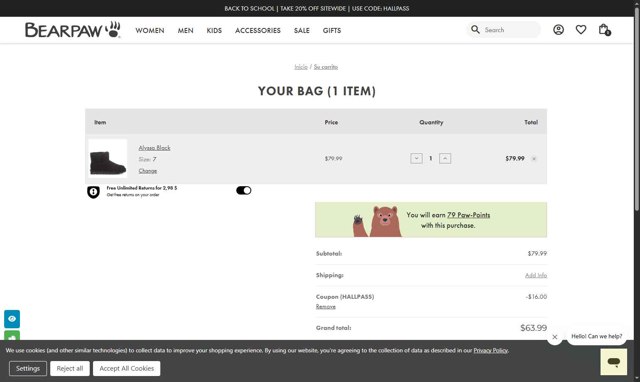Click the Free Unlimited Returns shield icon
Viewport: 640px width, 382px height.
[x=93, y=192]
